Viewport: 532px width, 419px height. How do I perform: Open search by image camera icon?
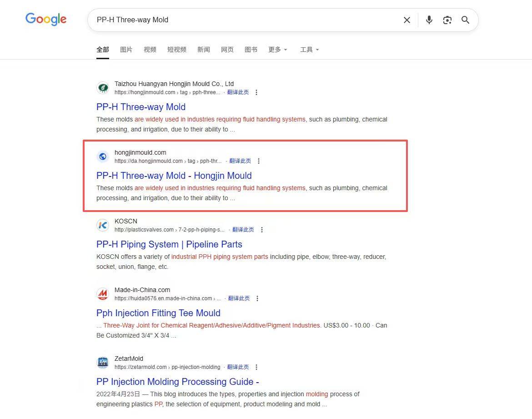(x=447, y=20)
